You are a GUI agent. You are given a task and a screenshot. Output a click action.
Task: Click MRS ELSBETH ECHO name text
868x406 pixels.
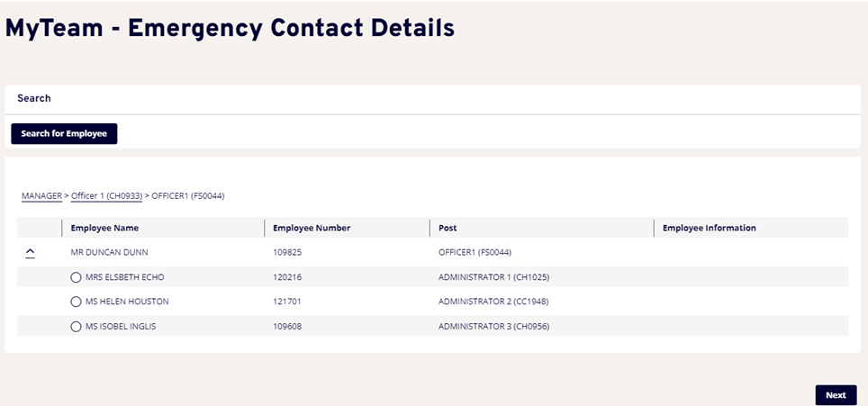click(x=124, y=277)
